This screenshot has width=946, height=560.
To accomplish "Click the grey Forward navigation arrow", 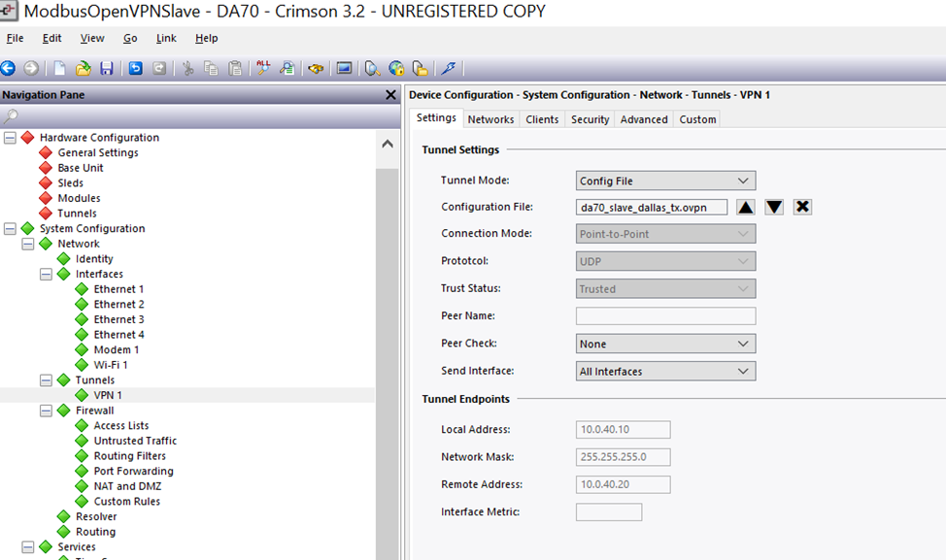I will coord(31,69).
